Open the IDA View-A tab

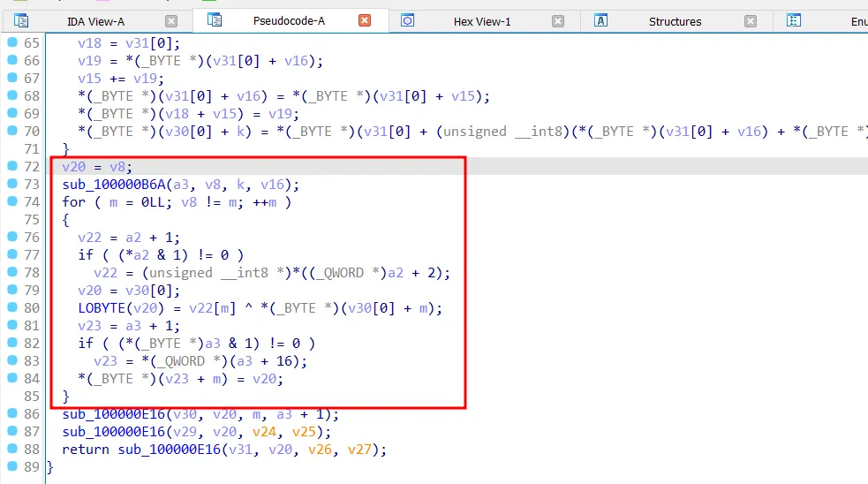pos(95,21)
